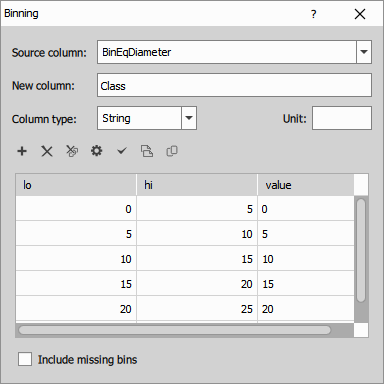Open bin generation settings gear icon
The width and height of the screenshot is (384, 384).
(97, 151)
